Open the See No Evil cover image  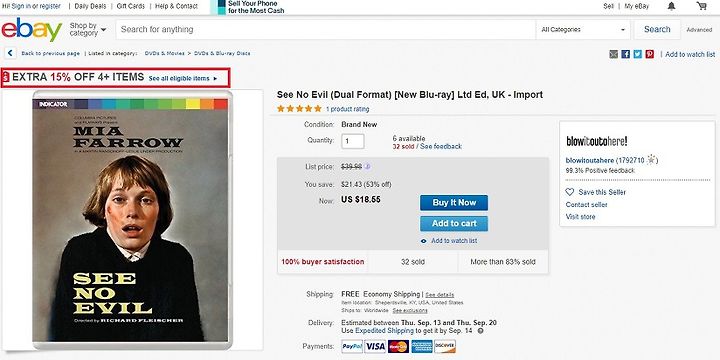[130, 220]
